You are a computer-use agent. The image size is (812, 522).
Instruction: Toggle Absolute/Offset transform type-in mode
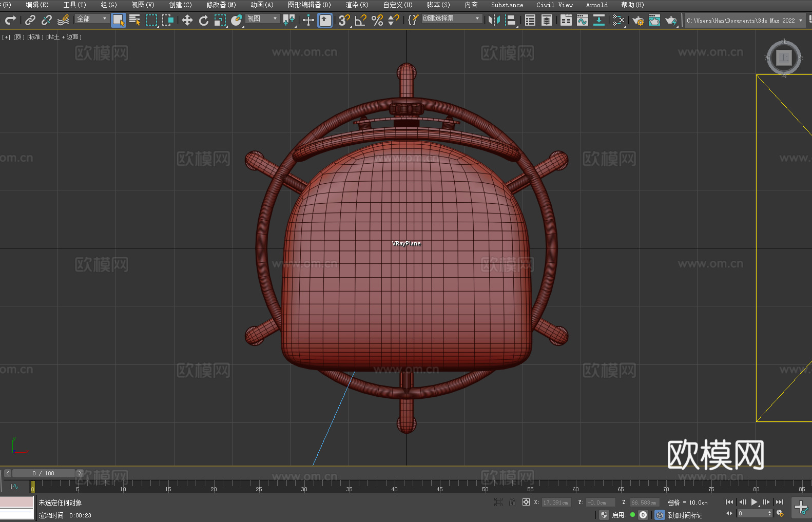point(526,502)
